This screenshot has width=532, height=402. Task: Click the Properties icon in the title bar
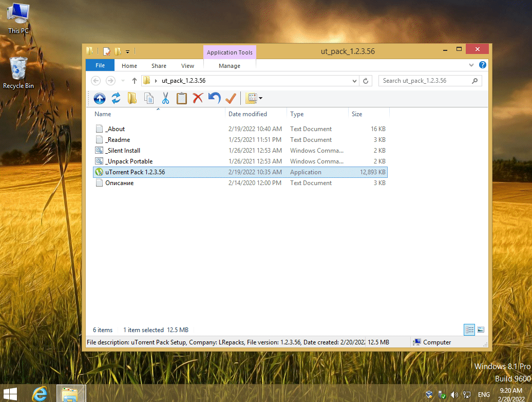107,51
